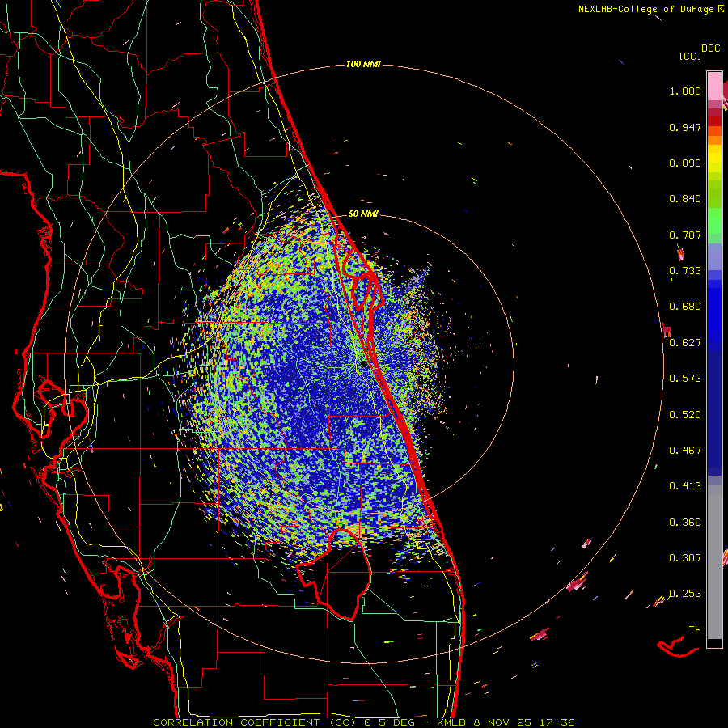Click the Correlation Coefficient KMLB caption
Image resolution: width=728 pixels, height=728 pixels.
pos(364,722)
